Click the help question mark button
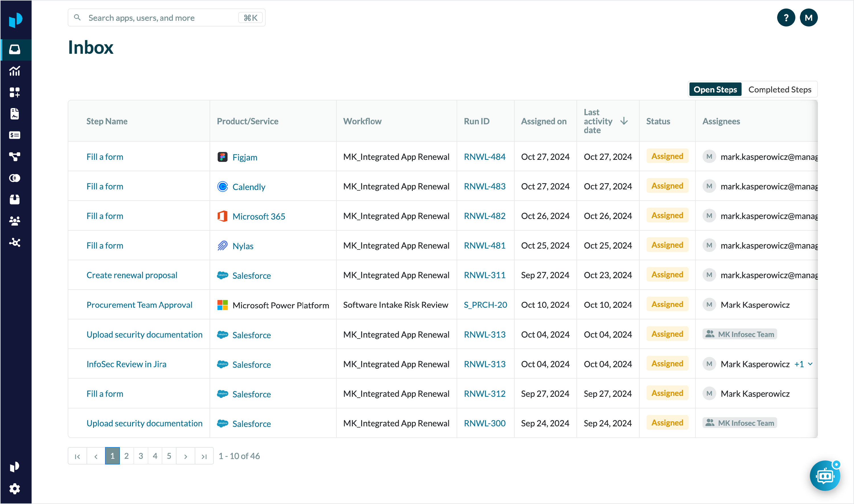The image size is (854, 504). 786,18
